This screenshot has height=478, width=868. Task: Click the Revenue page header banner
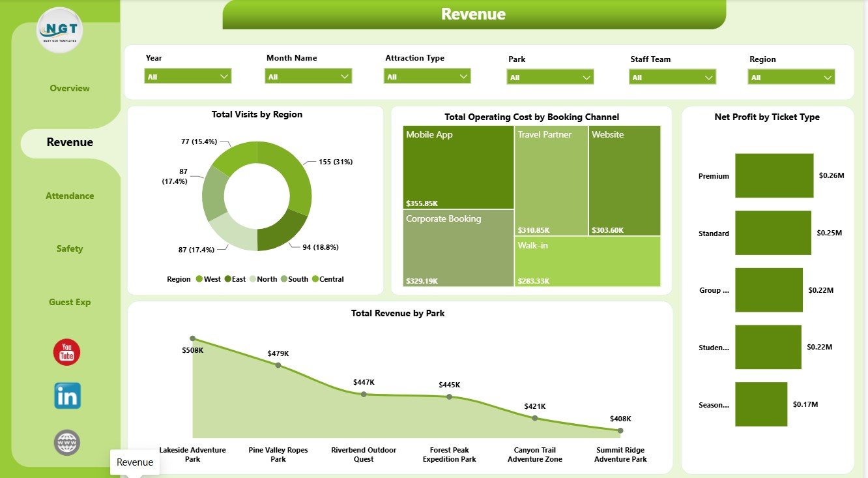pos(474,14)
